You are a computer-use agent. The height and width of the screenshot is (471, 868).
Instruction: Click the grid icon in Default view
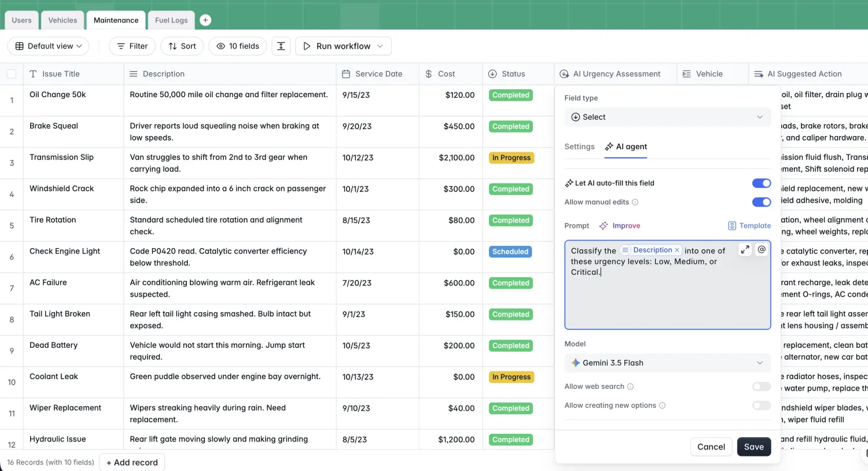coord(20,46)
